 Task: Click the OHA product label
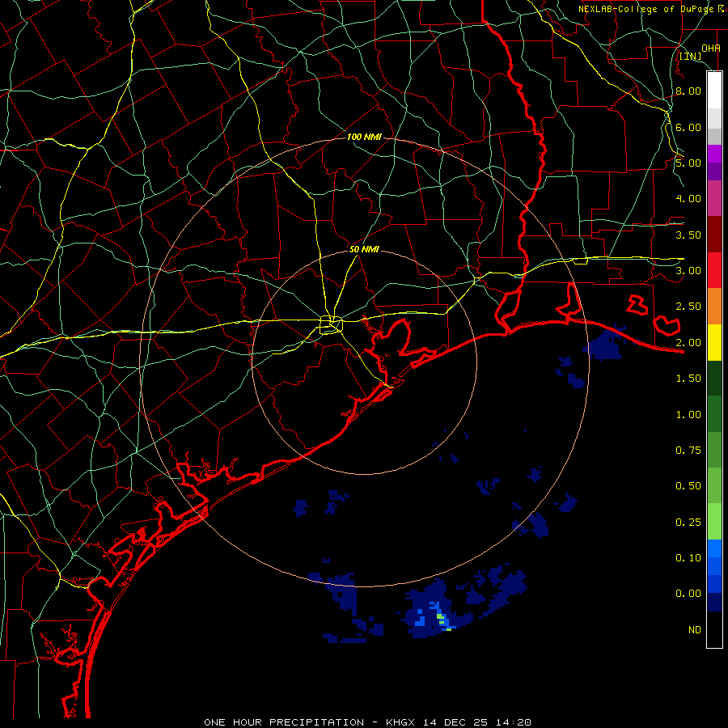pos(711,48)
